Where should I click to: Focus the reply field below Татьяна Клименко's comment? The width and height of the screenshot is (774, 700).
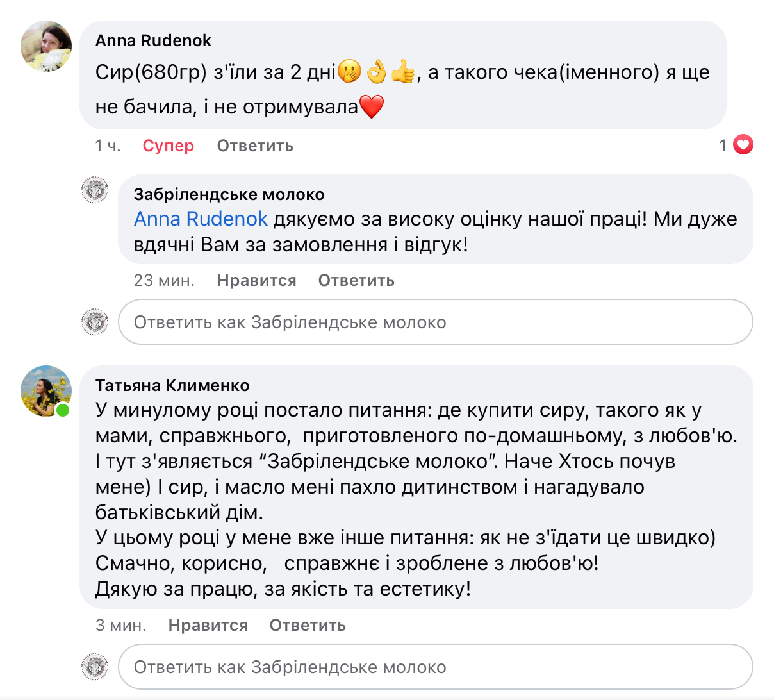[436, 667]
